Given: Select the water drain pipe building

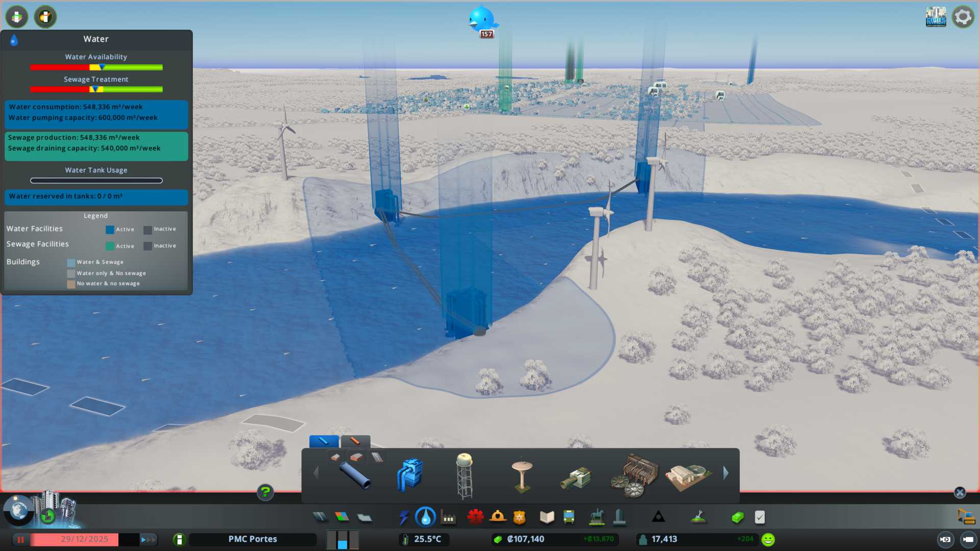Looking at the screenshot, I should [576, 478].
